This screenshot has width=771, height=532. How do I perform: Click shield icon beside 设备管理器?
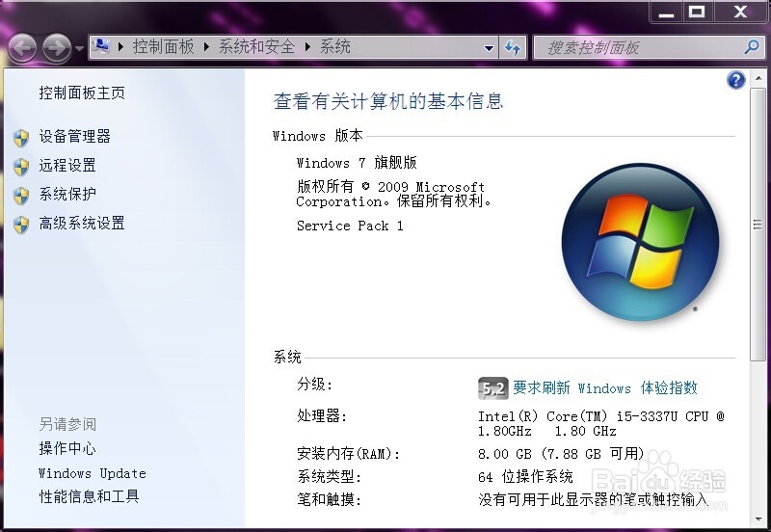[x=21, y=138]
